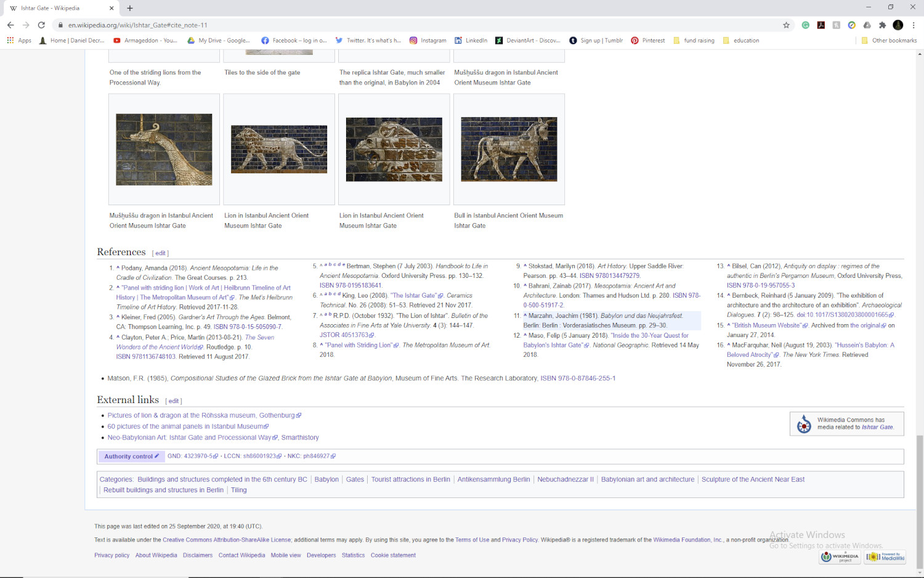Open the Smarthistory external link
This screenshot has width=924, height=578.
pyautogui.click(x=301, y=438)
